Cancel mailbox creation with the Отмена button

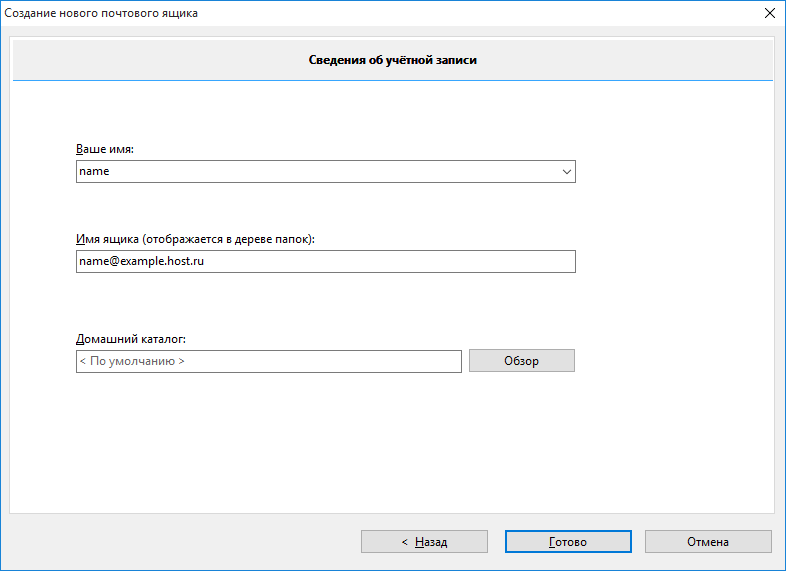(x=708, y=542)
